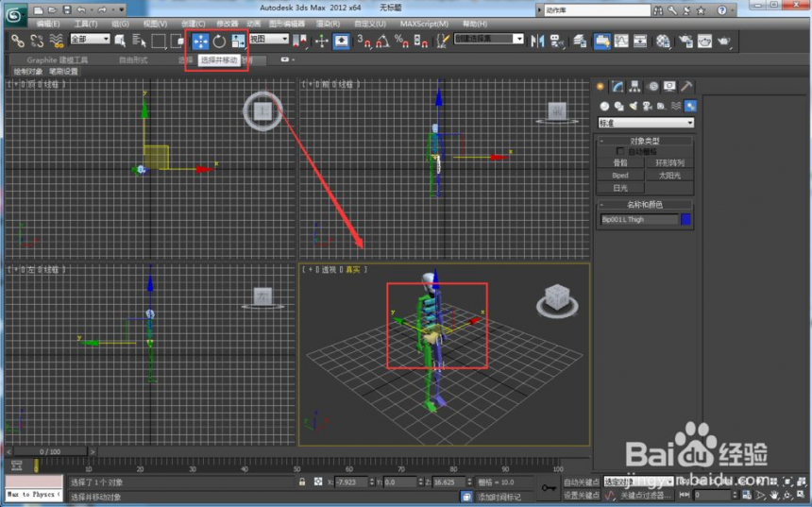Screen dimensions: 812x507
Task: Click the 骨骼 object type button
Action: click(x=620, y=162)
